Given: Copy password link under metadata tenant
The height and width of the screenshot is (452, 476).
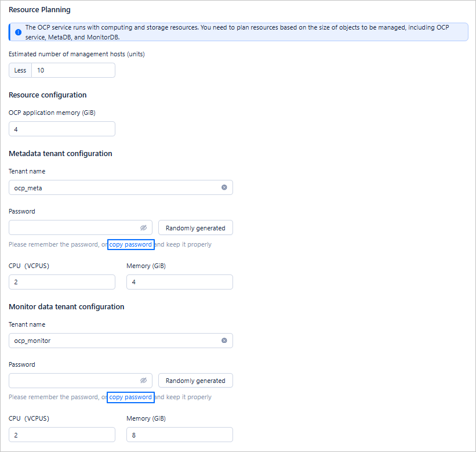Looking at the screenshot, I should (x=130, y=244).
